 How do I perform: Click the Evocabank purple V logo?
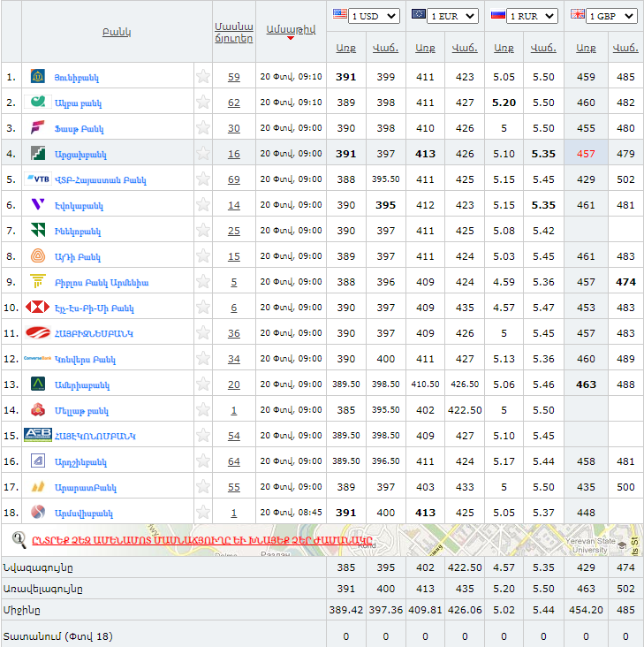pos(38,204)
